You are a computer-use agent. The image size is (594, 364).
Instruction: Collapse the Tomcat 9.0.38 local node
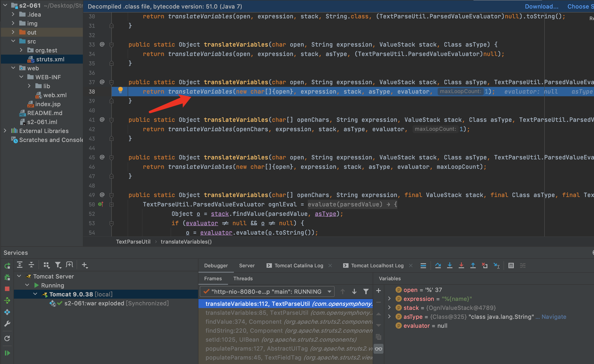coord(35,294)
